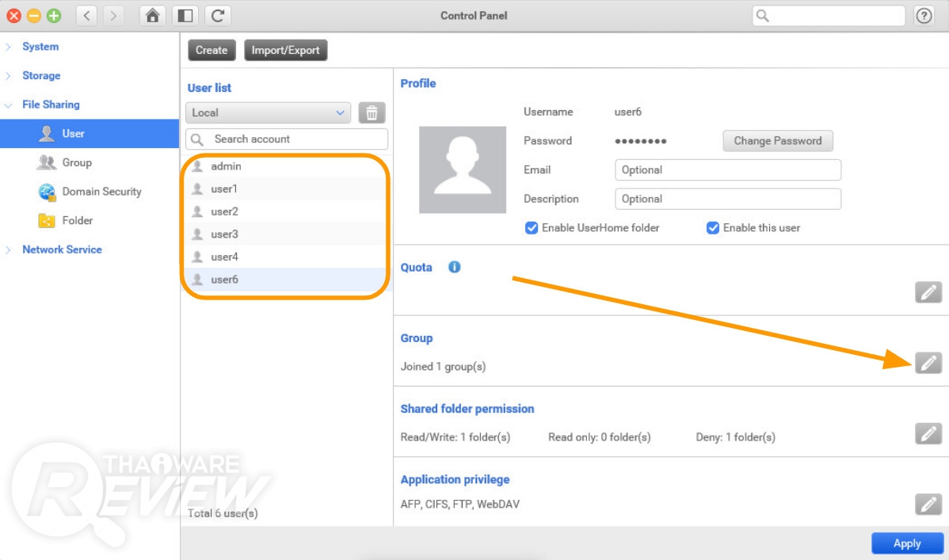
Task: Select user1 in the user list
Action: click(x=285, y=189)
